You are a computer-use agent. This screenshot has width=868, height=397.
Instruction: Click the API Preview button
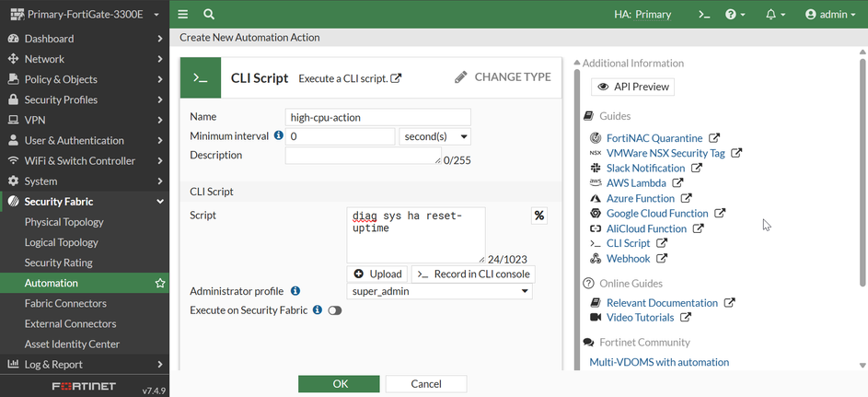[x=632, y=87]
